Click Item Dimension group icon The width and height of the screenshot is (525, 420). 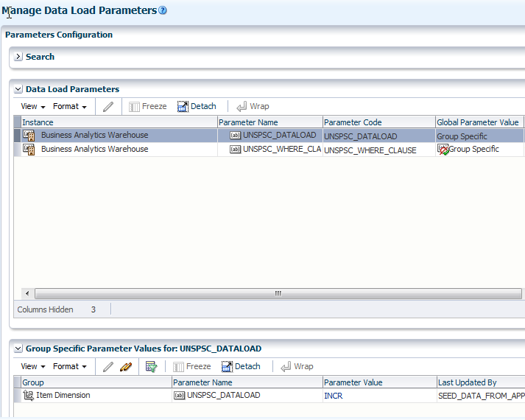point(29,396)
